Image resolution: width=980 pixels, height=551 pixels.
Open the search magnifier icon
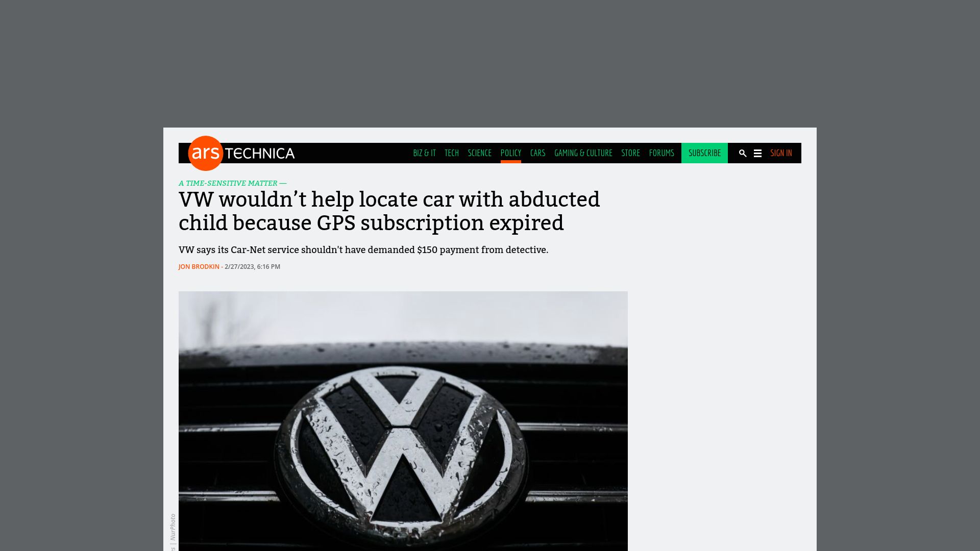click(743, 153)
